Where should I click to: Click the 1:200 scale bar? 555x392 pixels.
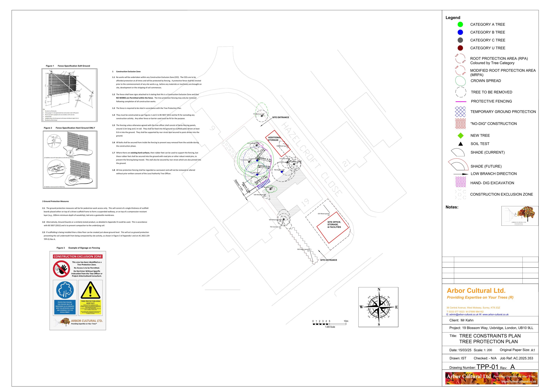coord(329,324)
